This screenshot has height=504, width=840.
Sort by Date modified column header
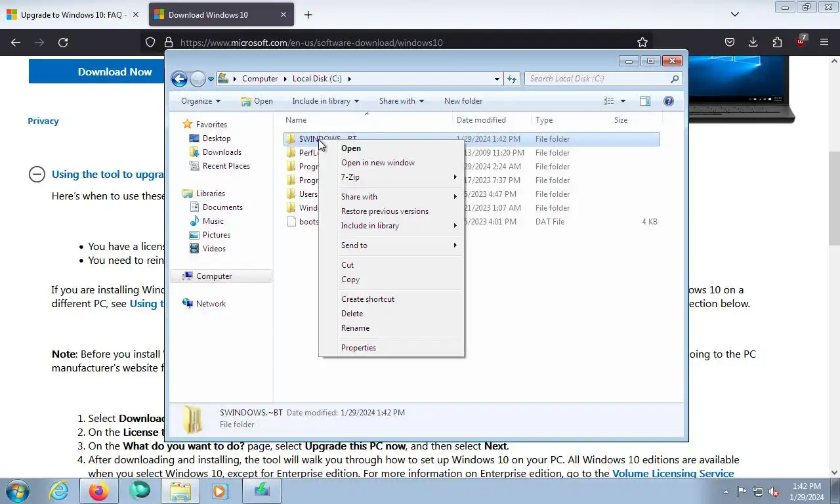coord(492,120)
